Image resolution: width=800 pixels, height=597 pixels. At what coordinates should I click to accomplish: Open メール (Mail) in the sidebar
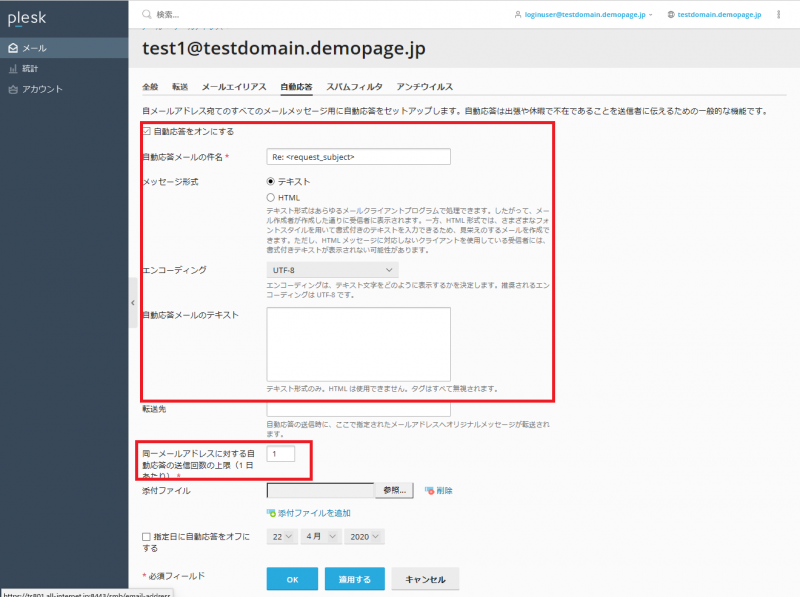coord(34,47)
